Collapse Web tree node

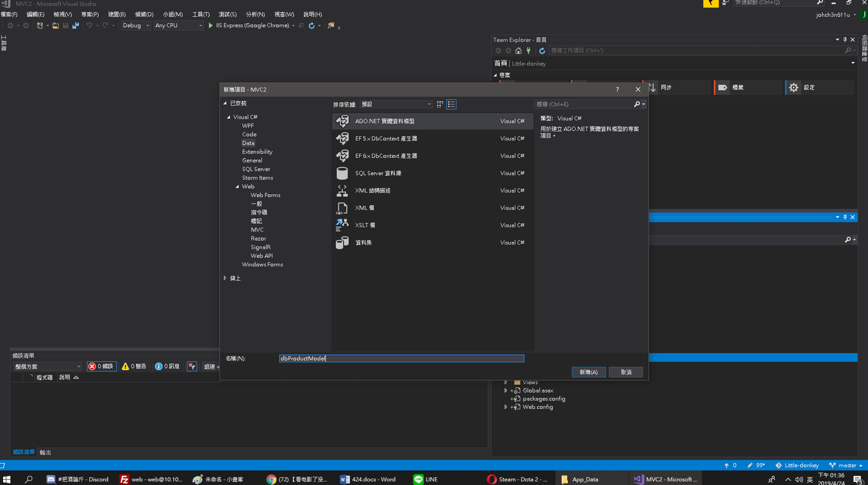(237, 186)
